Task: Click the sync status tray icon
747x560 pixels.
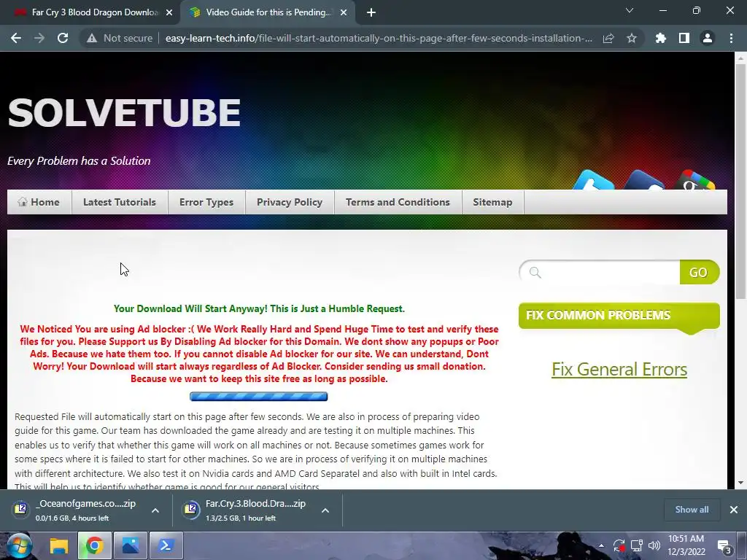Action: (619, 545)
